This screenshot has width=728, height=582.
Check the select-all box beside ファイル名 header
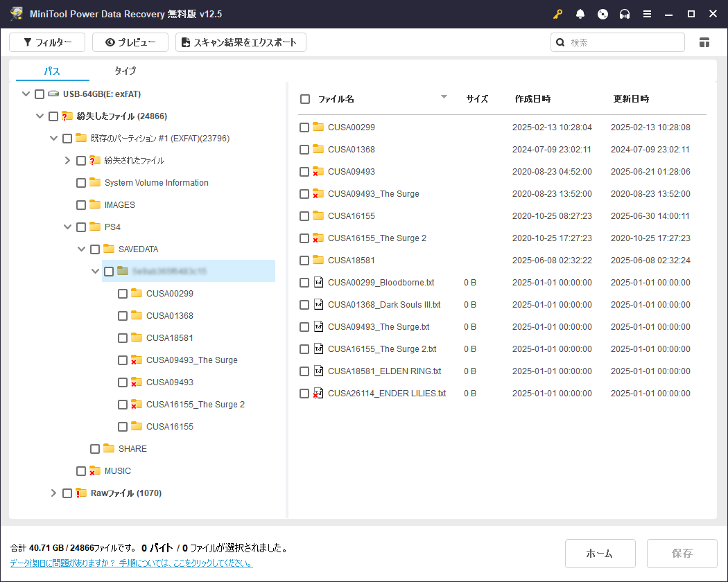(305, 99)
